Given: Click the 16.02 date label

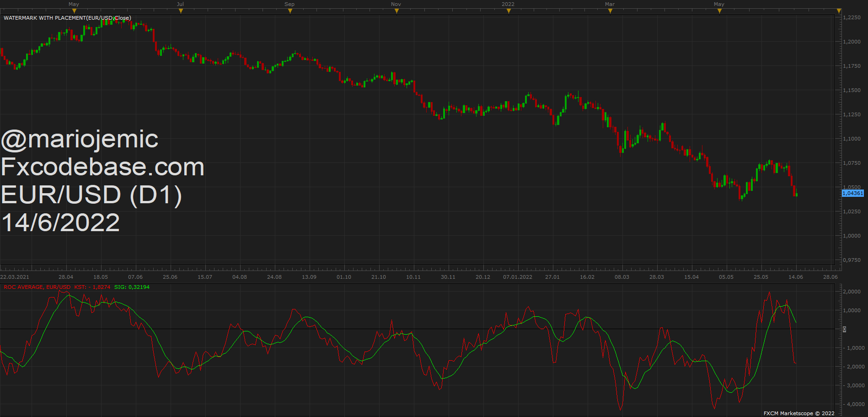Looking at the screenshot, I should (587, 277).
